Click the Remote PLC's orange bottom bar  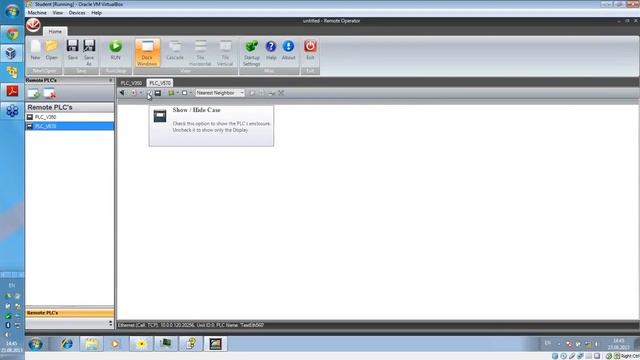pos(69,313)
